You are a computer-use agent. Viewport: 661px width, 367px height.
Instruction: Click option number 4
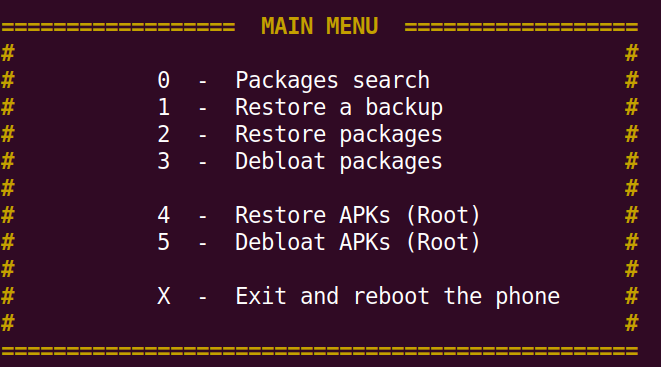click(164, 215)
